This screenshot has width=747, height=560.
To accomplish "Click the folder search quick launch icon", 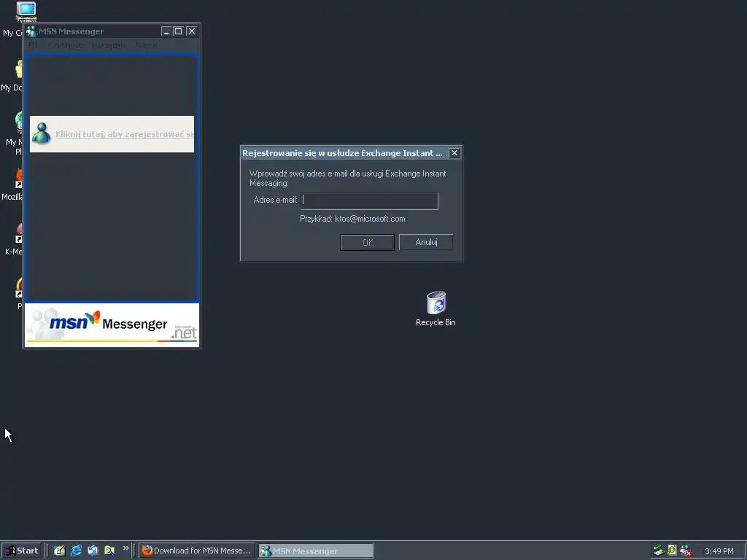I will (x=109, y=551).
